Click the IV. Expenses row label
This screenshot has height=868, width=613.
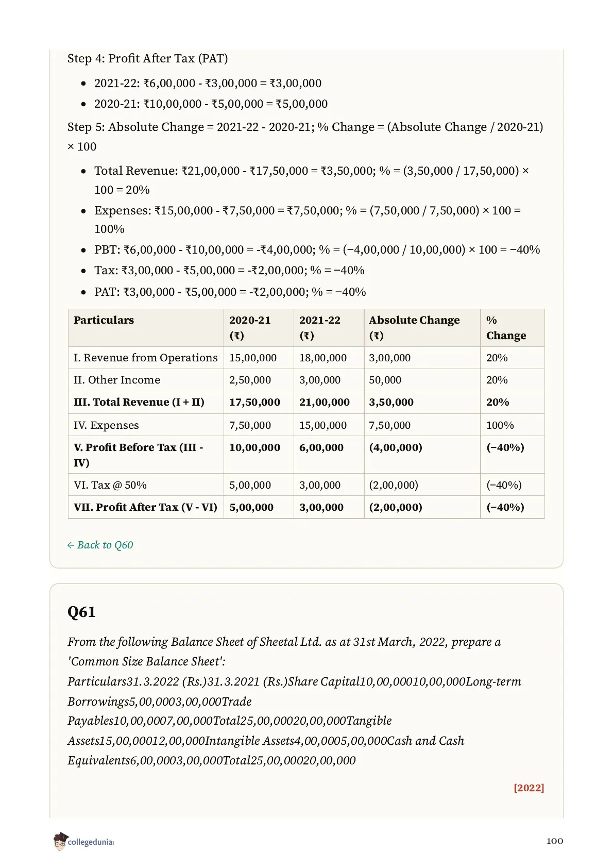pos(106,425)
